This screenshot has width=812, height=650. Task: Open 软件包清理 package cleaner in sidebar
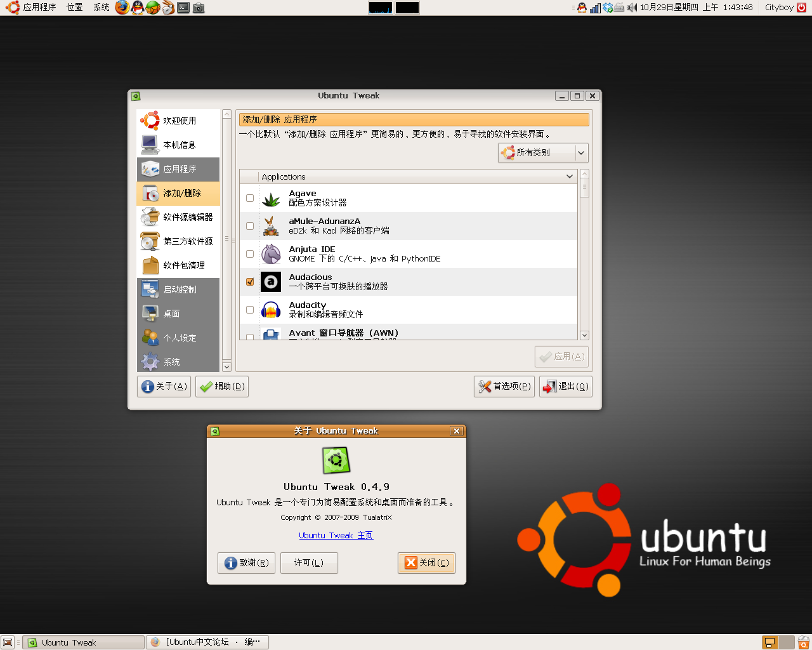click(178, 265)
